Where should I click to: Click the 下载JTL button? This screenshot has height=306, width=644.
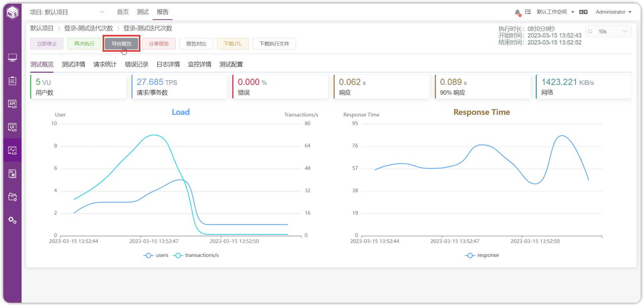pyautogui.click(x=233, y=43)
